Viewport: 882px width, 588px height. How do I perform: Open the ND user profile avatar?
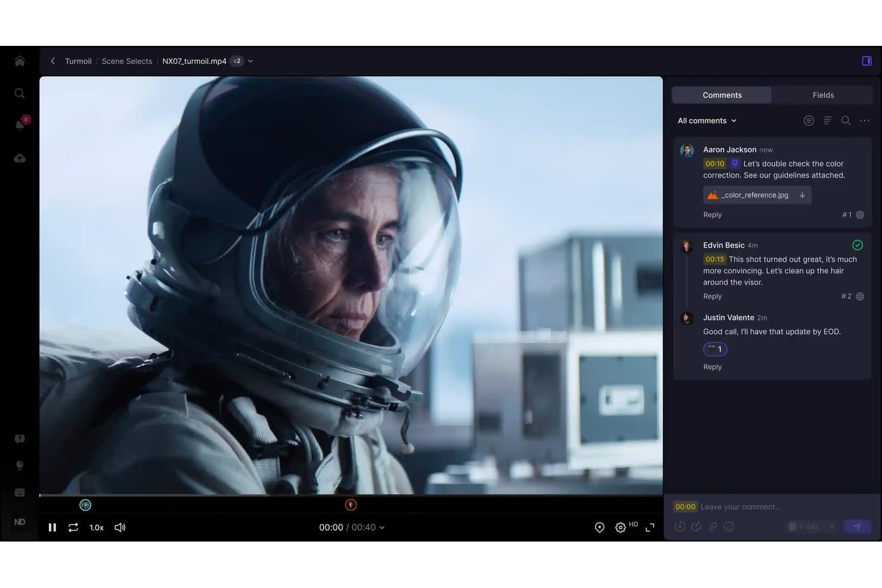[x=20, y=522]
